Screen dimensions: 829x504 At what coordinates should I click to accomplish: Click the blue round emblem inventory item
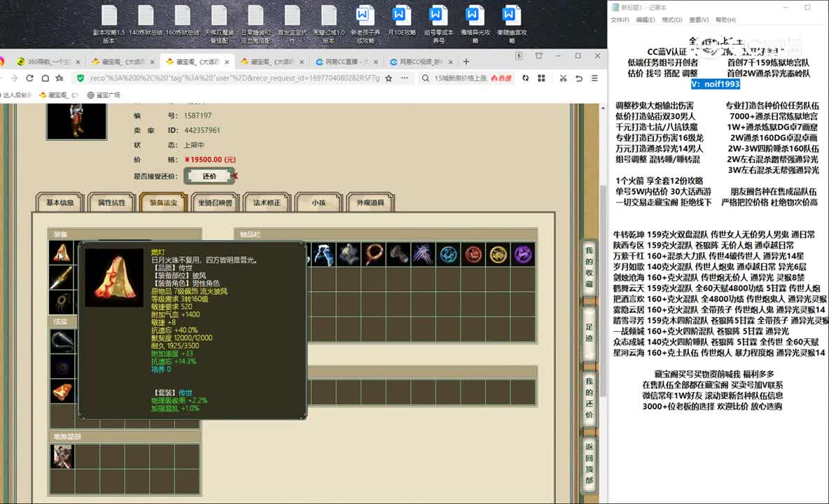[448, 255]
